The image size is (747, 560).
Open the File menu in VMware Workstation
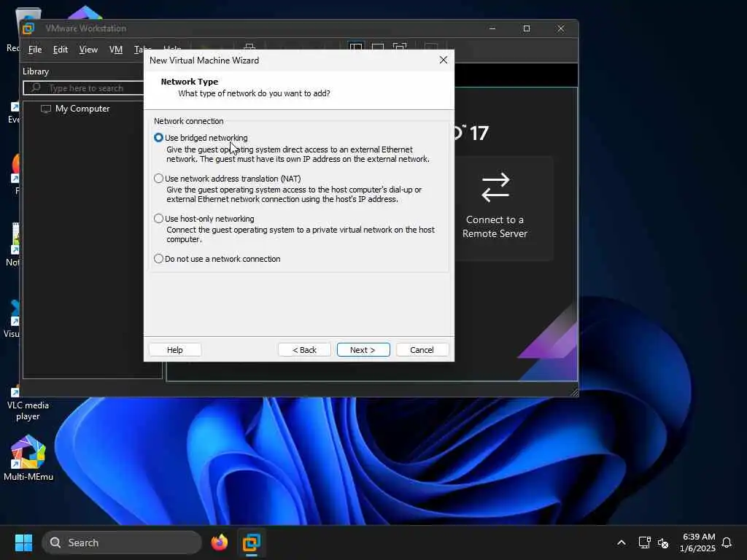pyautogui.click(x=35, y=50)
